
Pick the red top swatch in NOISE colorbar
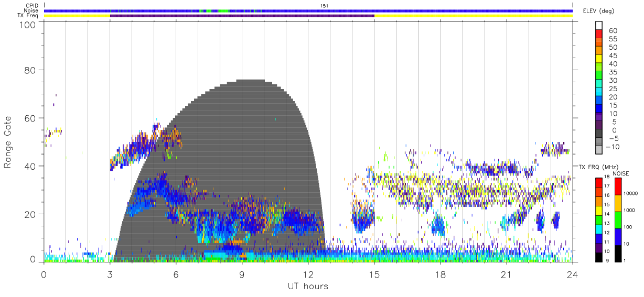coord(618,186)
